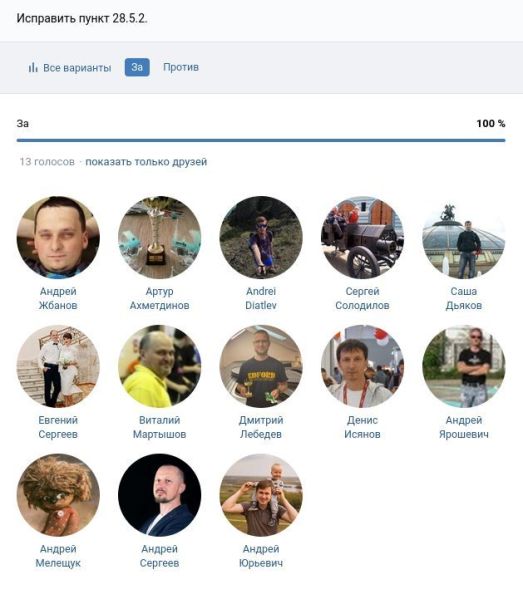Click the bar chart icon beside Все варианты
The image size is (523, 599).
pyautogui.click(x=33, y=68)
